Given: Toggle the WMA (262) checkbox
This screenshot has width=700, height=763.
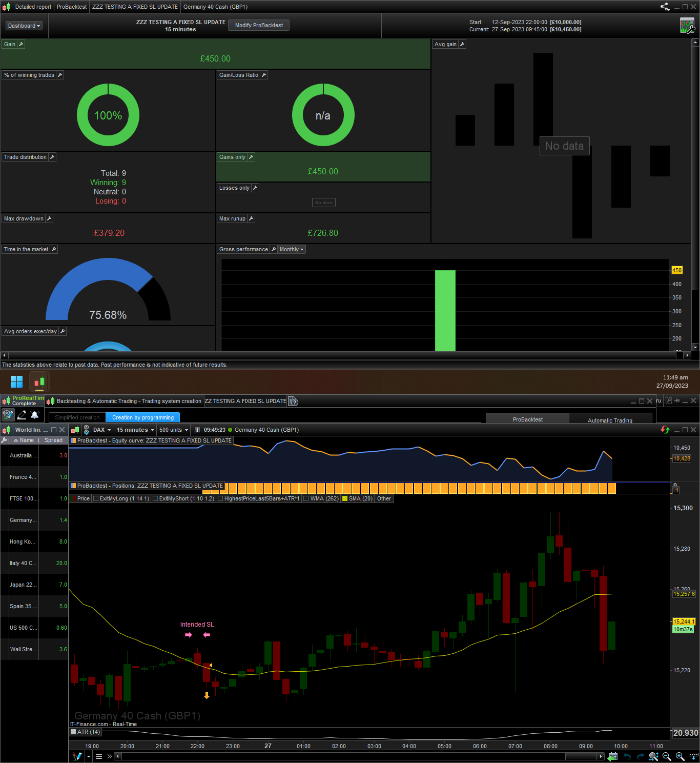Looking at the screenshot, I should [x=306, y=498].
